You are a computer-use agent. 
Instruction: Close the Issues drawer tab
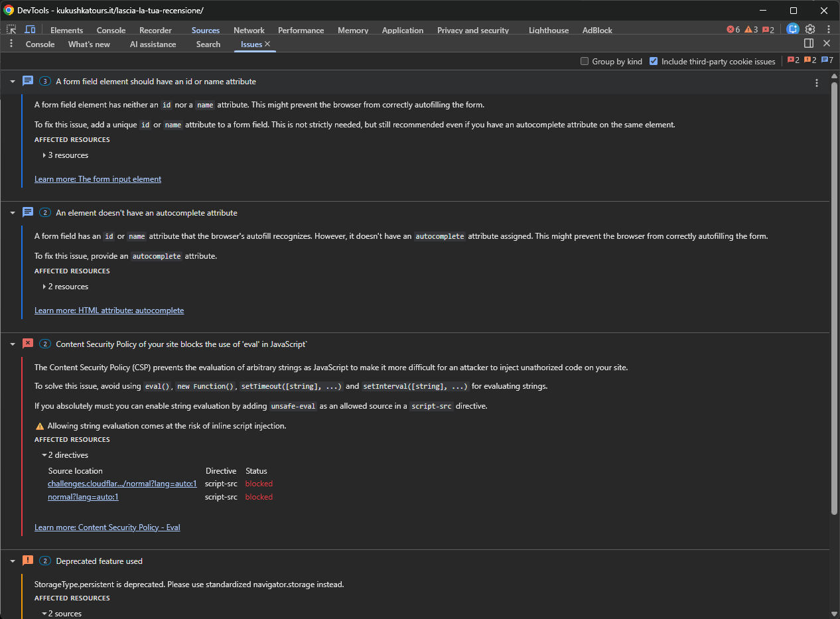[267, 44]
